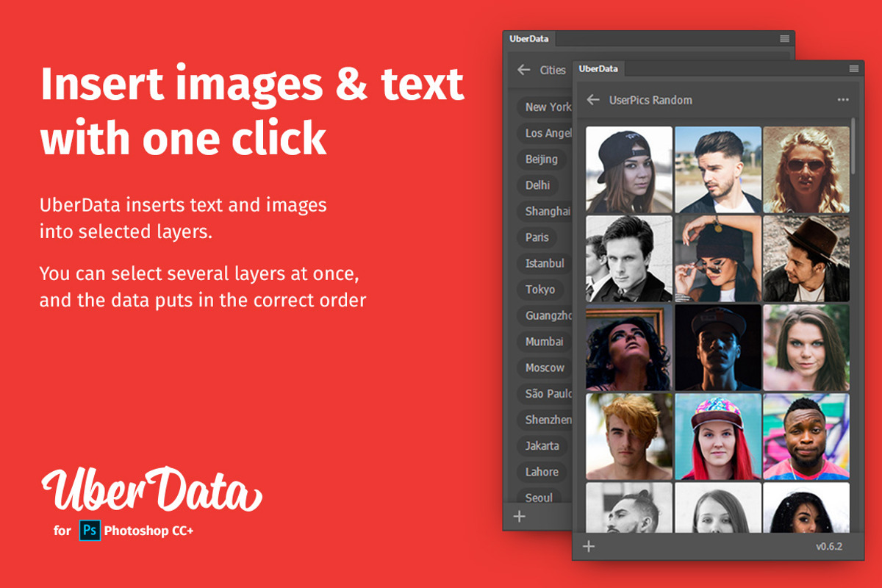Click the Photoshop Ps logo icon
This screenshot has height=588, width=882.
tap(90, 530)
